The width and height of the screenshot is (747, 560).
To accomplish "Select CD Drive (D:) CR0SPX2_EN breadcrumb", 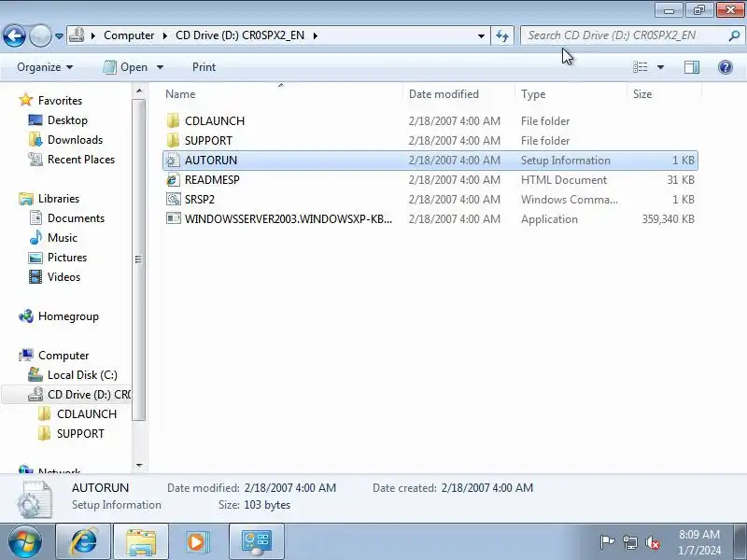I will click(x=240, y=35).
